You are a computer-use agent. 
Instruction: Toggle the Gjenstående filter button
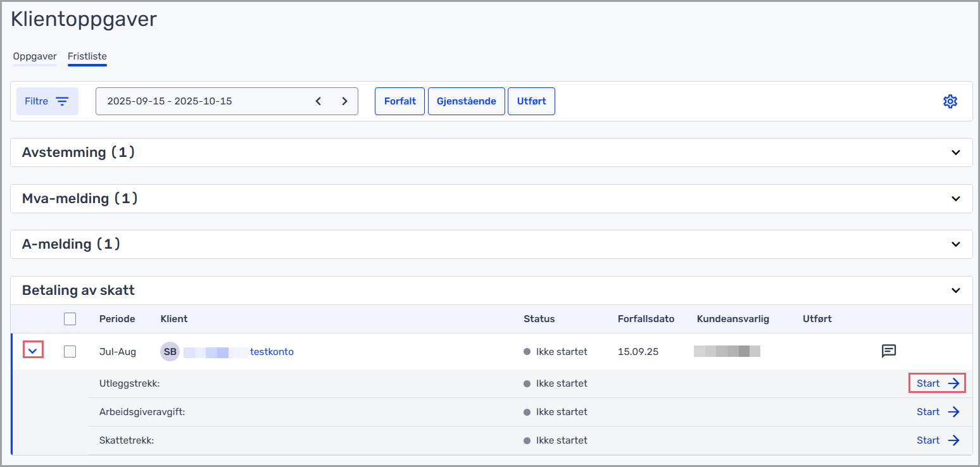(x=466, y=101)
